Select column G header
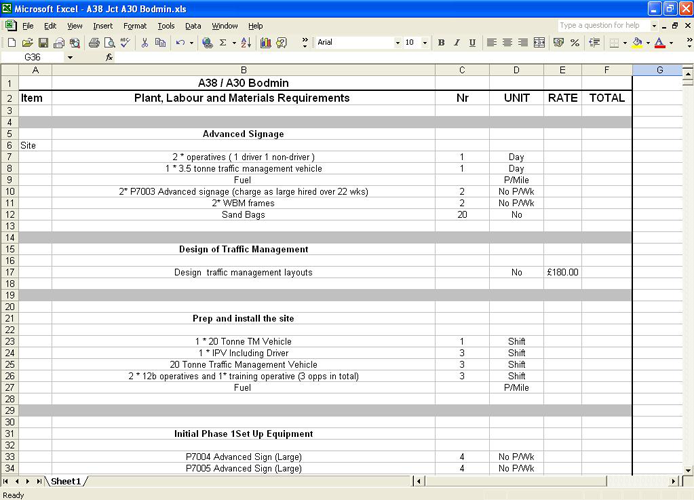 [659, 70]
